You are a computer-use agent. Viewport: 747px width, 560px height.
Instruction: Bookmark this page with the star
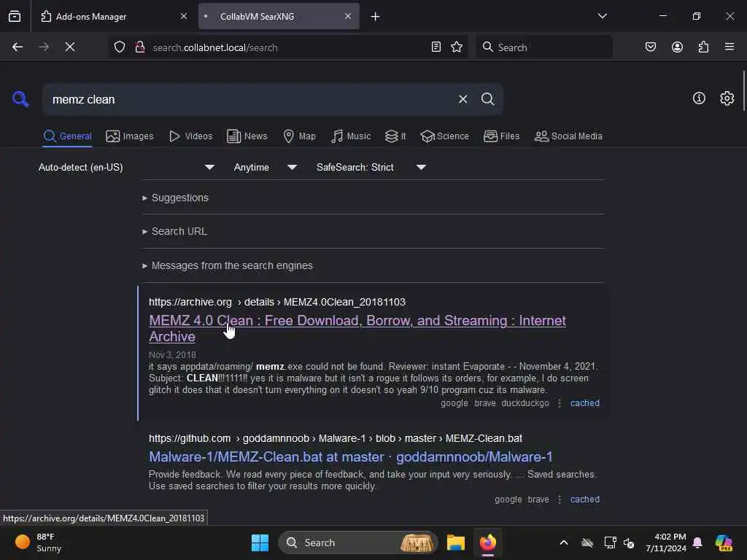point(457,47)
